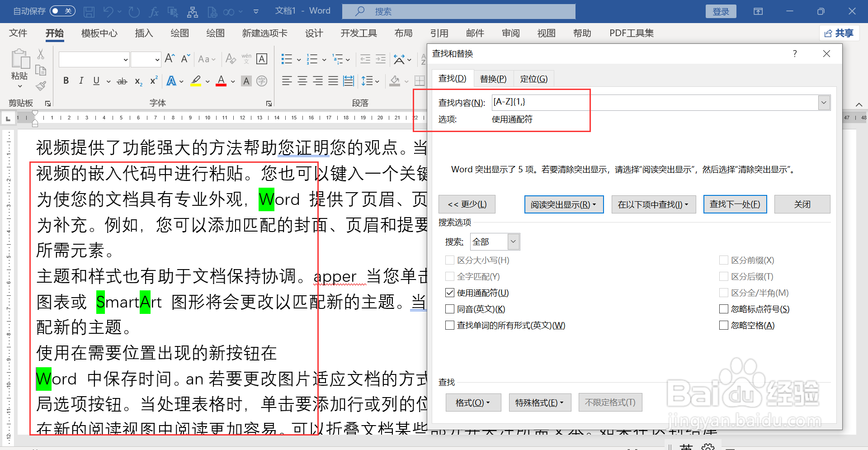Switch to the 设计 ribbon tab
Viewport: 868px width, 450px height.
point(314,33)
